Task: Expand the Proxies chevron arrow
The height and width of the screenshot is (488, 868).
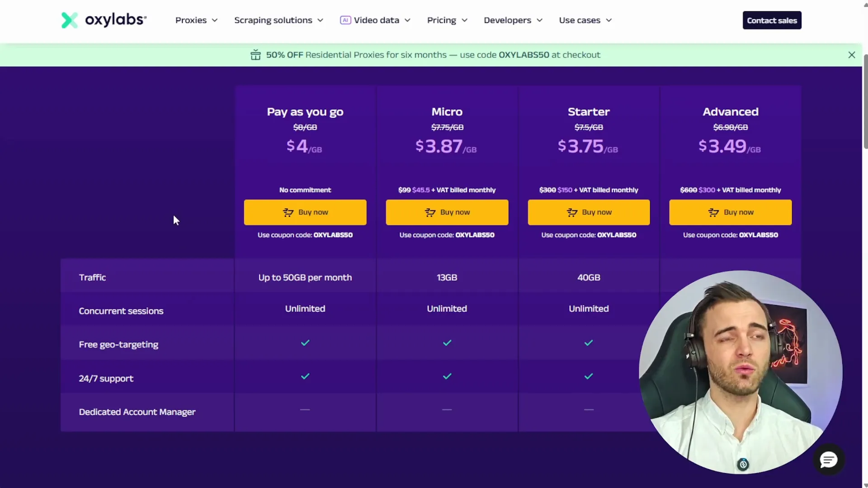Action: point(215,20)
